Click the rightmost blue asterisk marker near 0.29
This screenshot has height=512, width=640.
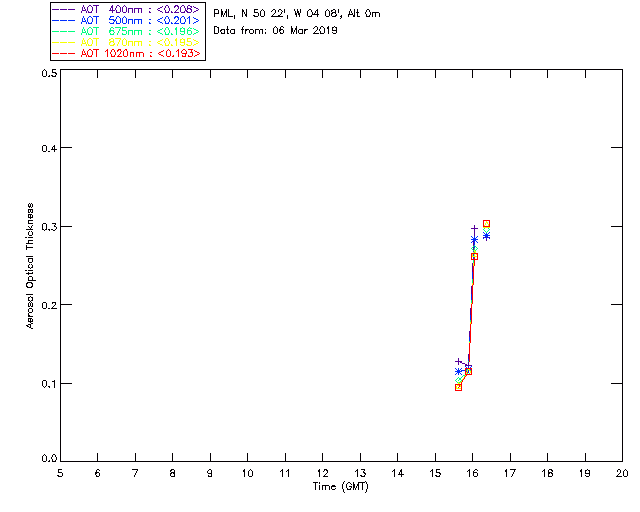click(x=486, y=236)
